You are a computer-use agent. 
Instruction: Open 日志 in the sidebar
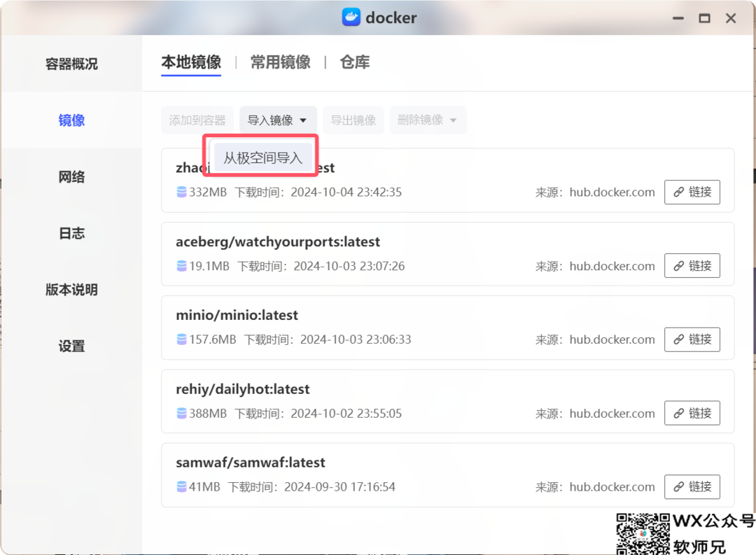pos(71,233)
